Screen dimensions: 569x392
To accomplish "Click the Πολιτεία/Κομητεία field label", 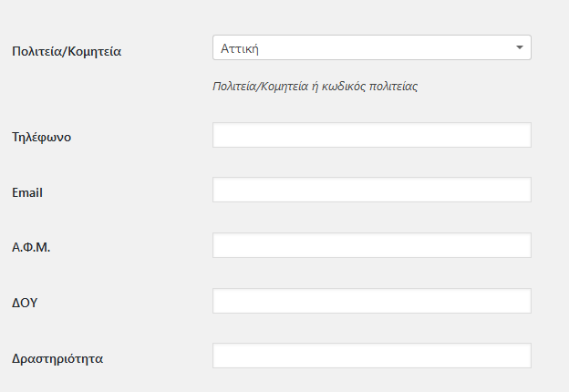I will click(x=67, y=51).
